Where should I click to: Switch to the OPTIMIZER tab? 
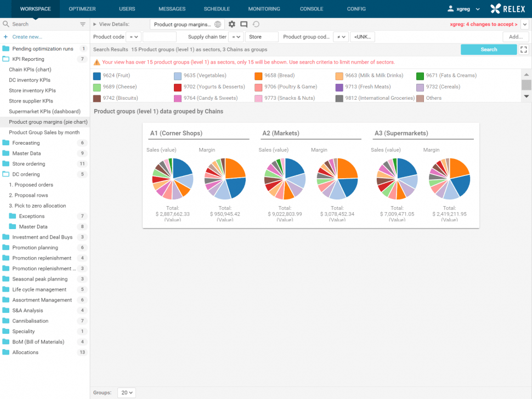82,9
